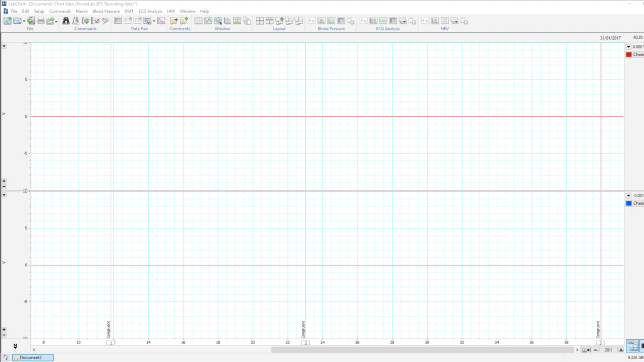Viewport: 644px width, 362px height.
Task: Click the Save document icon
Action: (31, 21)
